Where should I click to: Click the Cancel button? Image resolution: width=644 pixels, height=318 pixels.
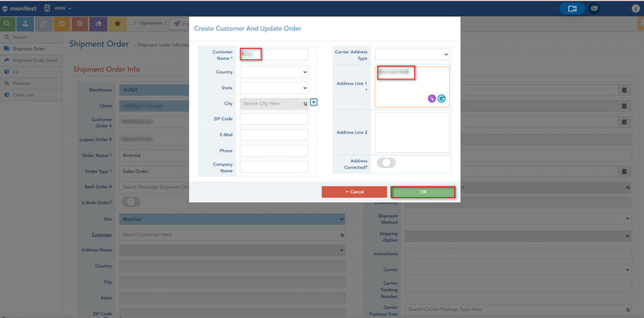coord(354,192)
